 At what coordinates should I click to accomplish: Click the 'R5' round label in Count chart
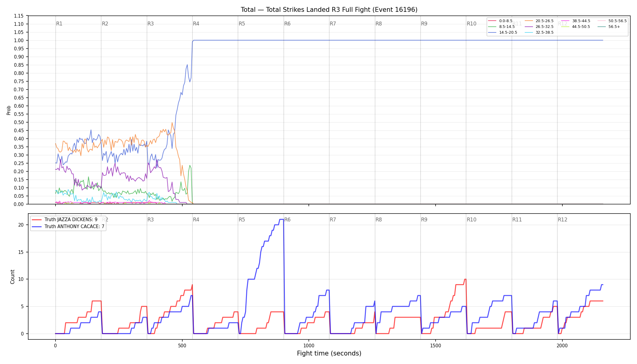point(242,220)
